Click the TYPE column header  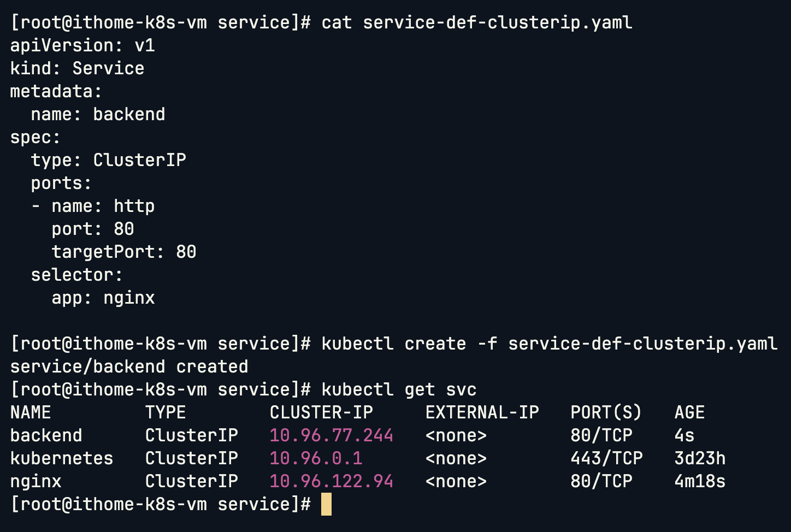[x=166, y=412]
